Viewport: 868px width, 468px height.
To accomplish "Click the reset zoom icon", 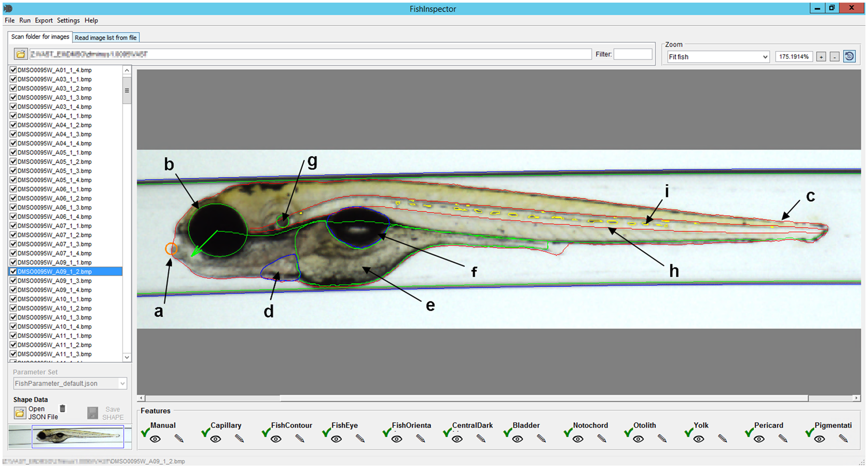I will click(849, 57).
